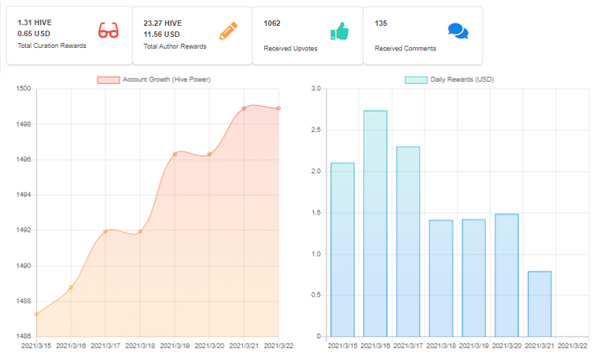
Task: Click the 2021/3/16 data point on growth chart
Action: point(71,288)
